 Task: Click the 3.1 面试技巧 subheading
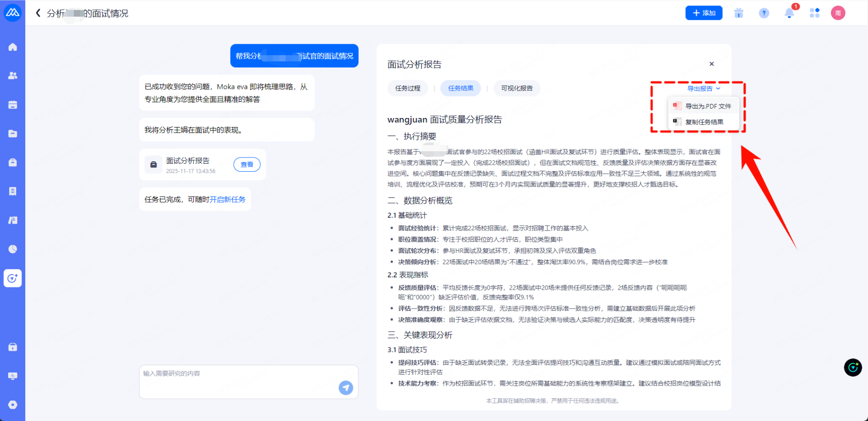pos(407,350)
